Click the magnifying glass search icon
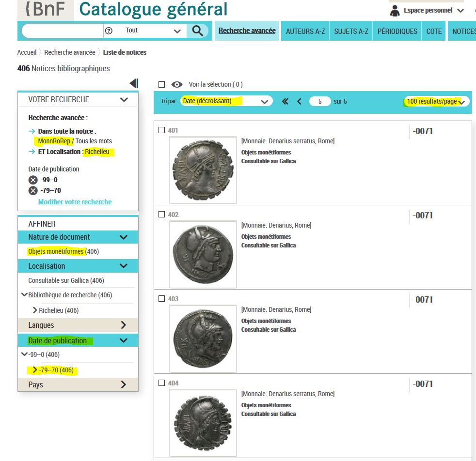Screen dimensions: 476x461 point(197,31)
